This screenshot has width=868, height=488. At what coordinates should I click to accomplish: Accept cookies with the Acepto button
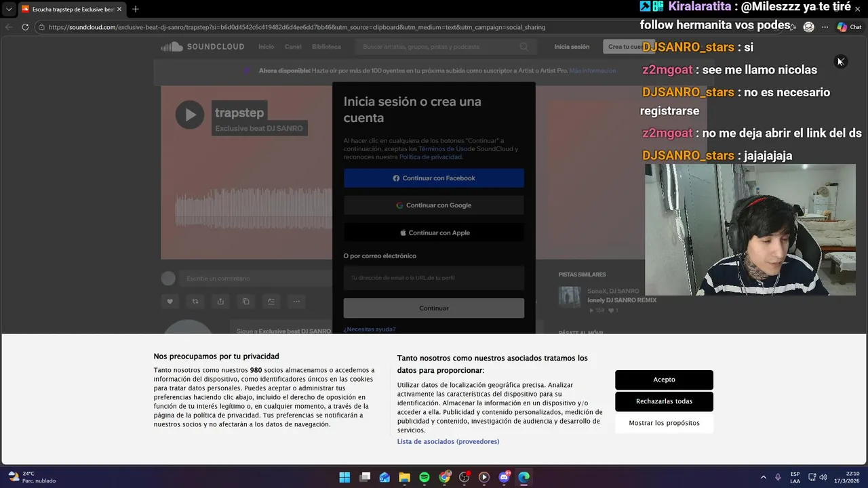pos(664,380)
